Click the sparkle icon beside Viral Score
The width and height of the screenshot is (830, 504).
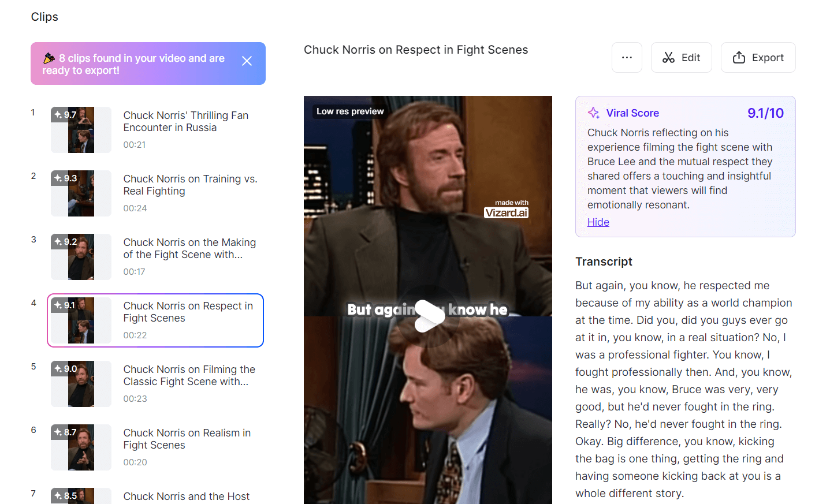coord(593,113)
